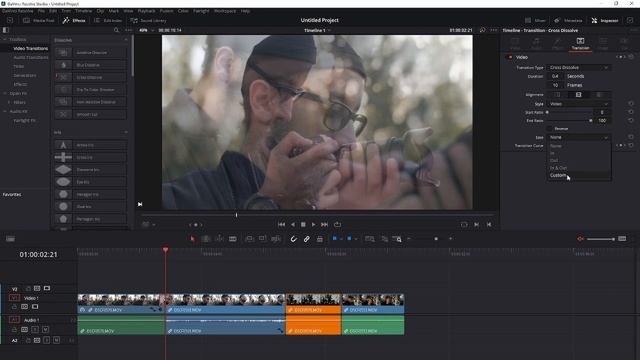This screenshot has height=360, width=640.
Task: Mute the Audio 1 track
Action: click(x=45, y=329)
